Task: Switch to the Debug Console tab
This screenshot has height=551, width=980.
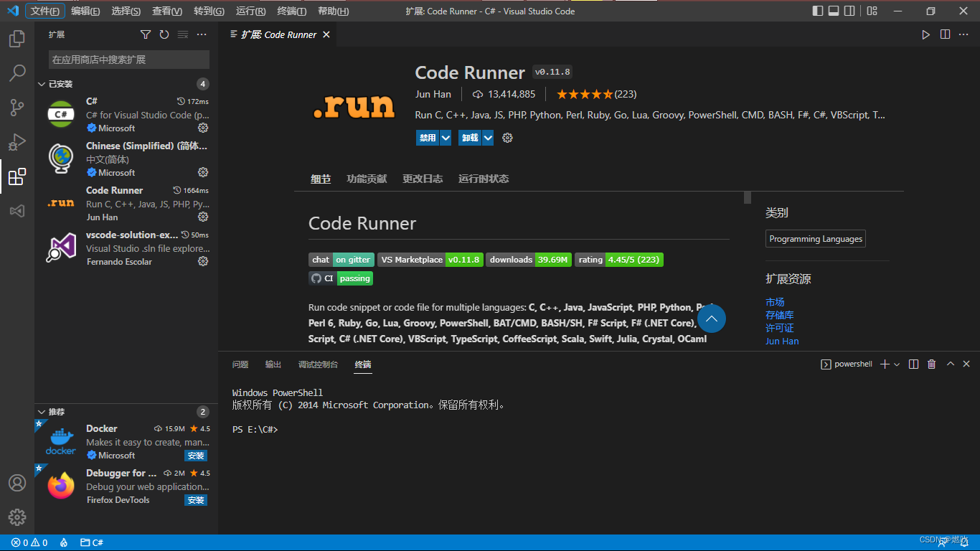Action: pyautogui.click(x=318, y=364)
